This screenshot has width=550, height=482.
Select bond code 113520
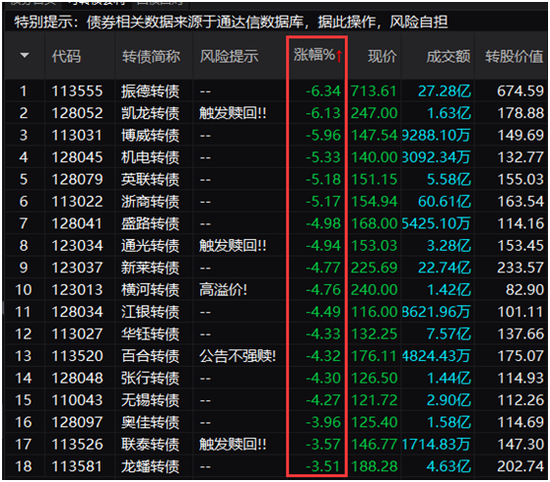77,356
